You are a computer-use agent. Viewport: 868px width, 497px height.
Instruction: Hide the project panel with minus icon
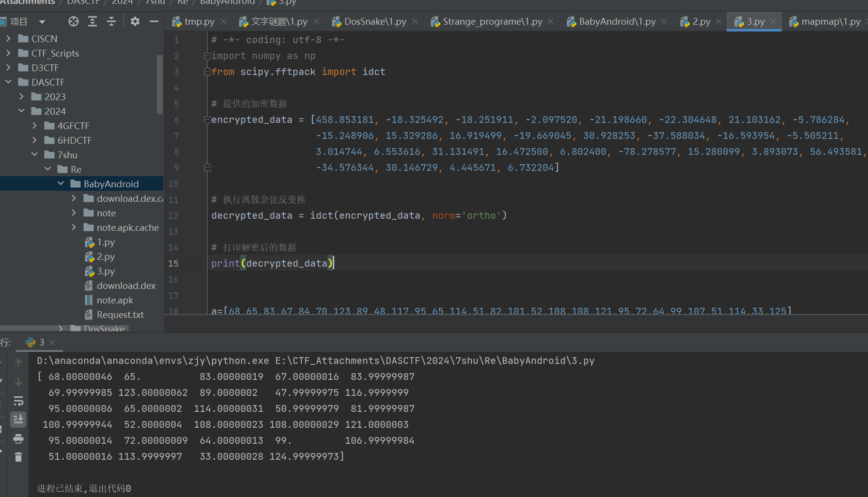coord(154,21)
